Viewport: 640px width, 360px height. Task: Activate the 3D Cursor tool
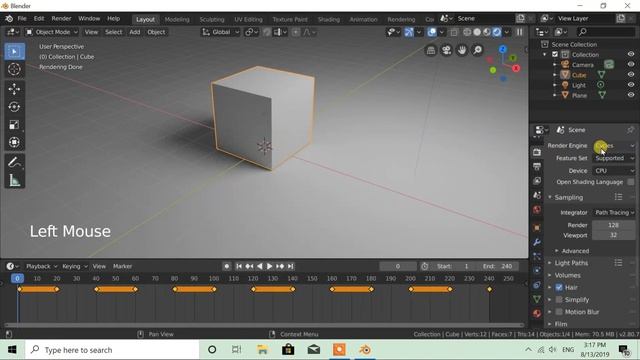[x=14, y=69]
